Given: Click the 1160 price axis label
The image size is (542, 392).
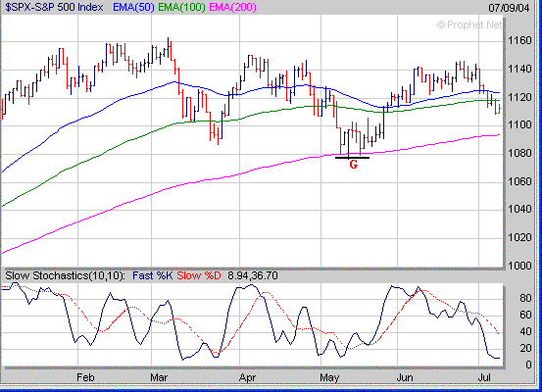Looking at the screenshot, I should point(519,40).
